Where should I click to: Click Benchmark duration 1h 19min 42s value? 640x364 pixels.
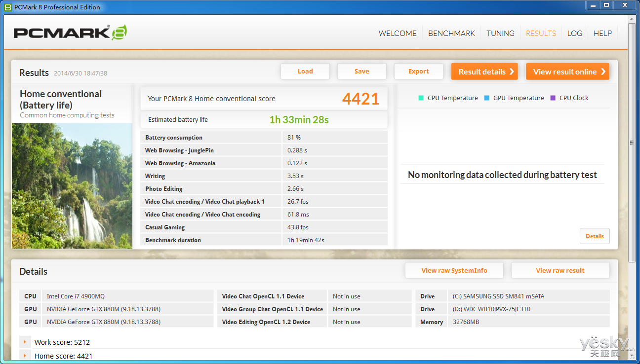coord(306,240)
